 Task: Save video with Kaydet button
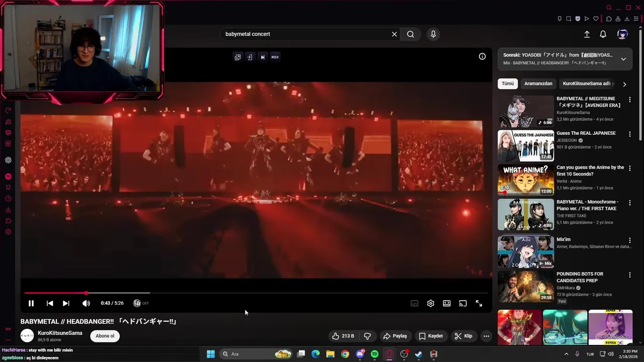(x=431, y=336)
